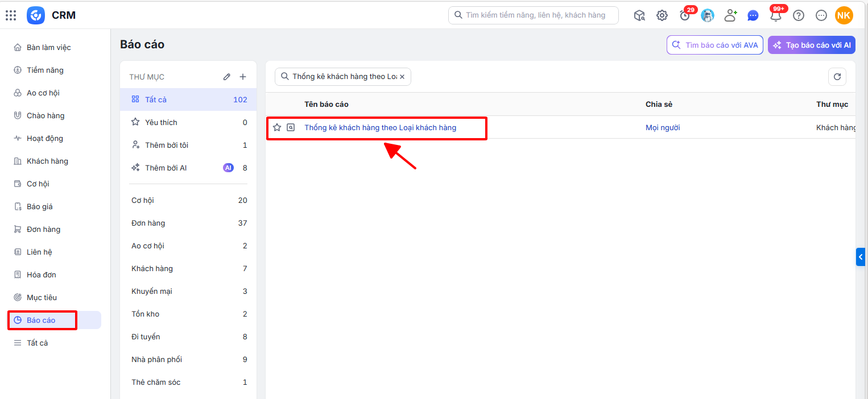Screen dimensions: 868x399
Task: Open the more options ellipsis icon
Action: (821, 15)
